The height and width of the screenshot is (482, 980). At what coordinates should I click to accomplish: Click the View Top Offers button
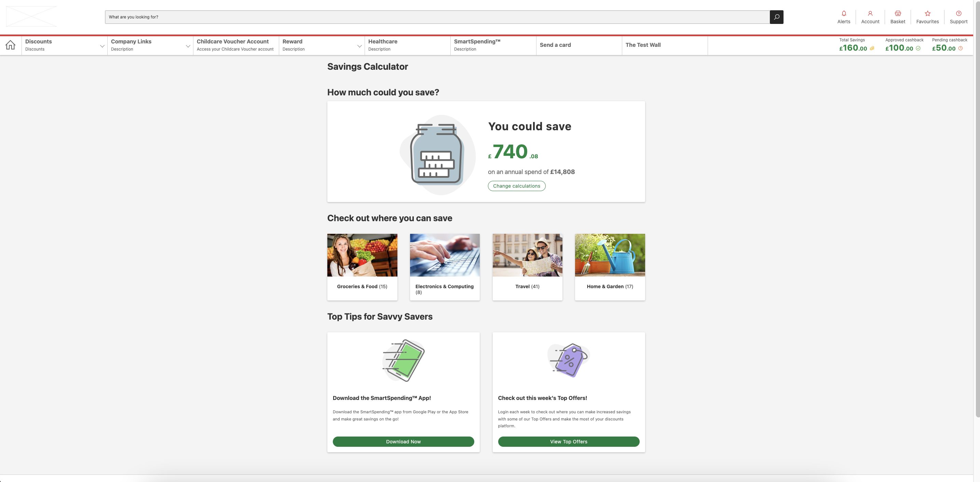(568, 441)
